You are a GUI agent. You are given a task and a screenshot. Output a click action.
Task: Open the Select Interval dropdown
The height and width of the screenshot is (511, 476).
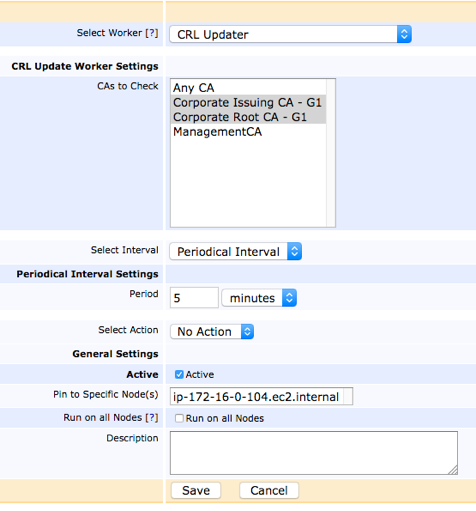[235, 251]
